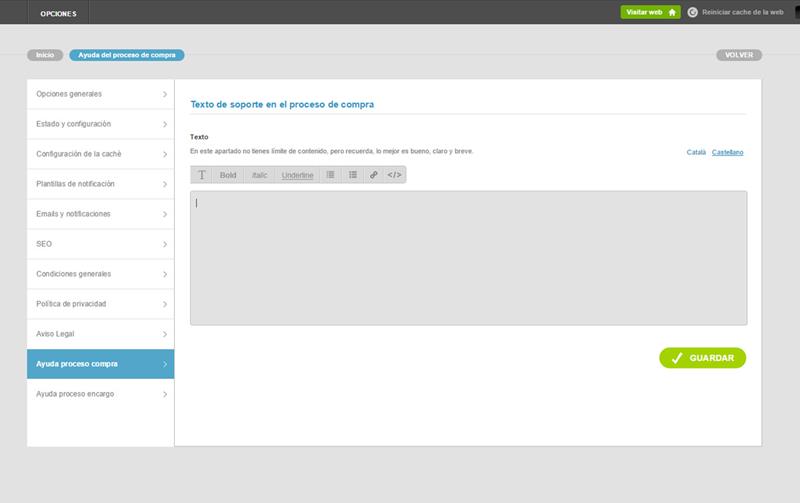Select Ayuda proceso encargo in sidebar

[x=75, y=394]
